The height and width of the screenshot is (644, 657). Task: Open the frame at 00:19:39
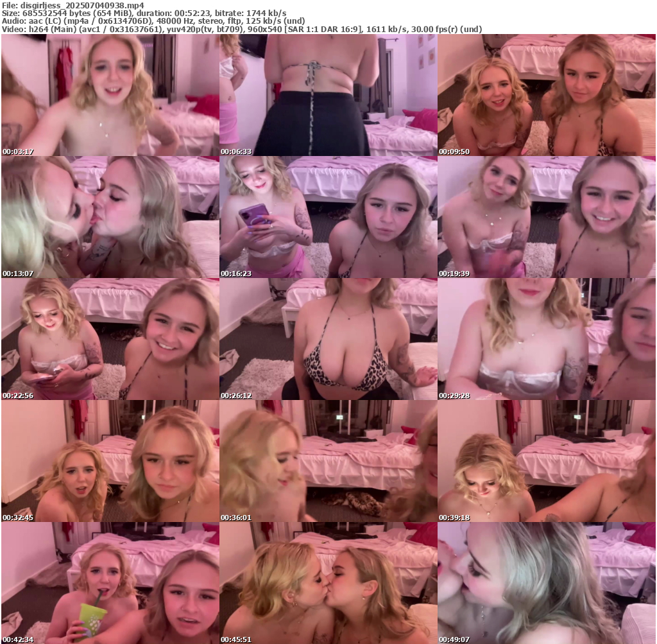547,217
